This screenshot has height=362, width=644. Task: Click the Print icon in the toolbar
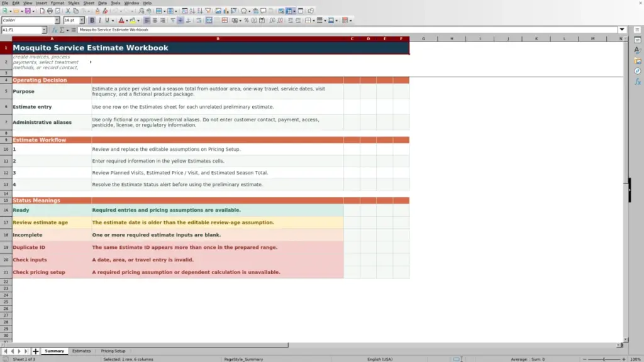50,11
